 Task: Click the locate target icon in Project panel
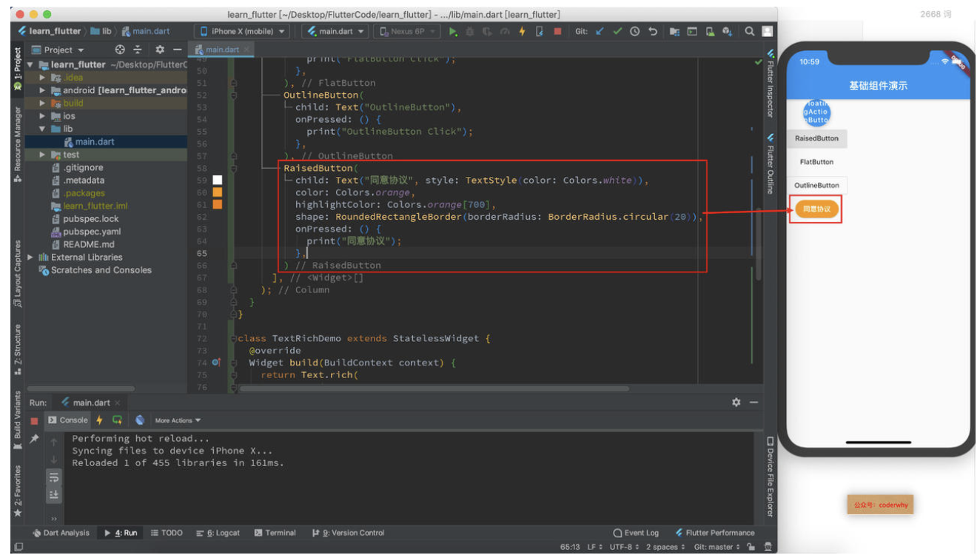(x=121, y=50)
